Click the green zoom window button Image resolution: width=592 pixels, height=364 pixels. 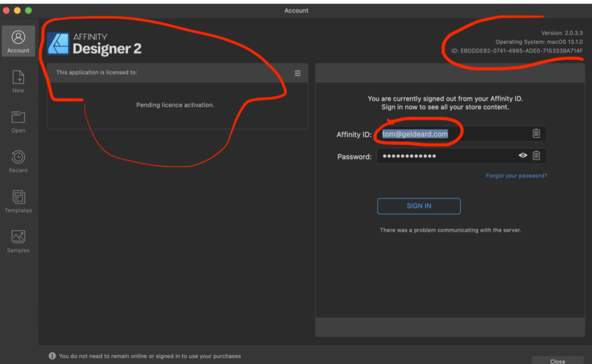click(x=28, y=10)
